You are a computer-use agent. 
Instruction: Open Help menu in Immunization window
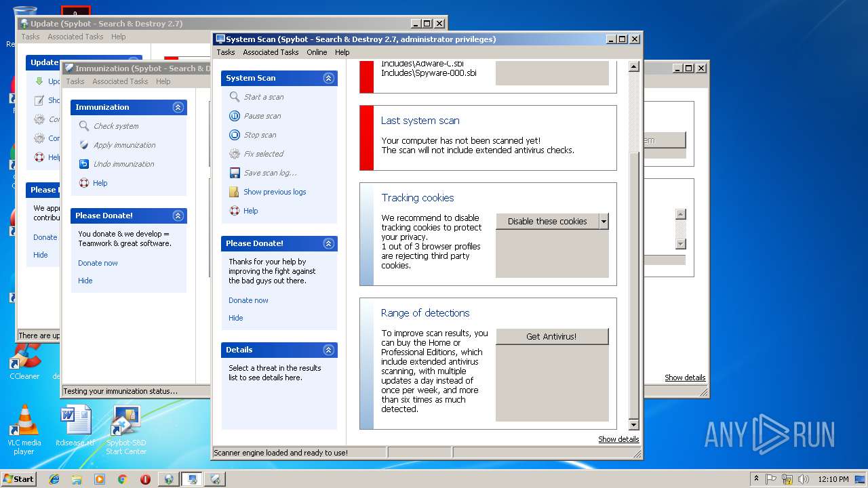(x=163, y=81)
